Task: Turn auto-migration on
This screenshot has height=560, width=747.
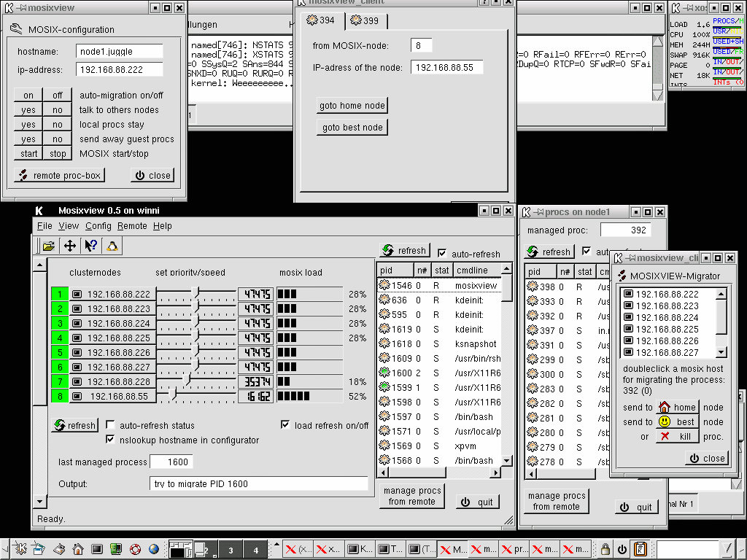Action: [x=28, y=96]
